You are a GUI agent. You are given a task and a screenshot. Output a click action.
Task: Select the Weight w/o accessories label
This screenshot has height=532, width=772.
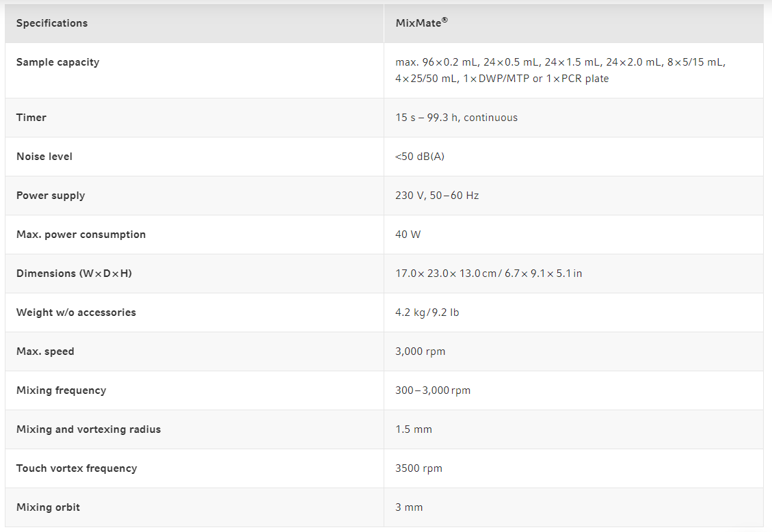[76, 312]
